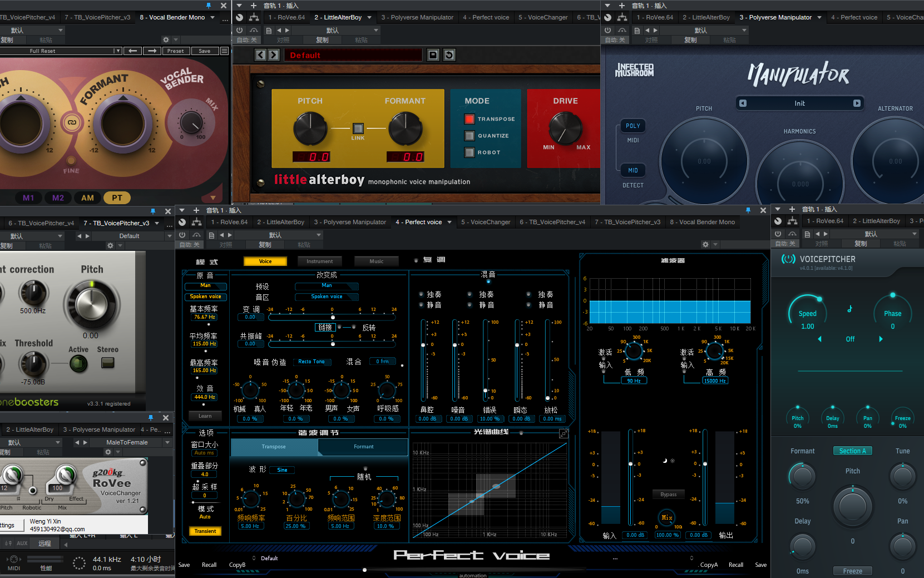Adjust the 变调 pitch slider in Perfect voice
Image resolution: width=924 pixels, height=578 pixels.
pyautogui.click(x=332, y=317)
